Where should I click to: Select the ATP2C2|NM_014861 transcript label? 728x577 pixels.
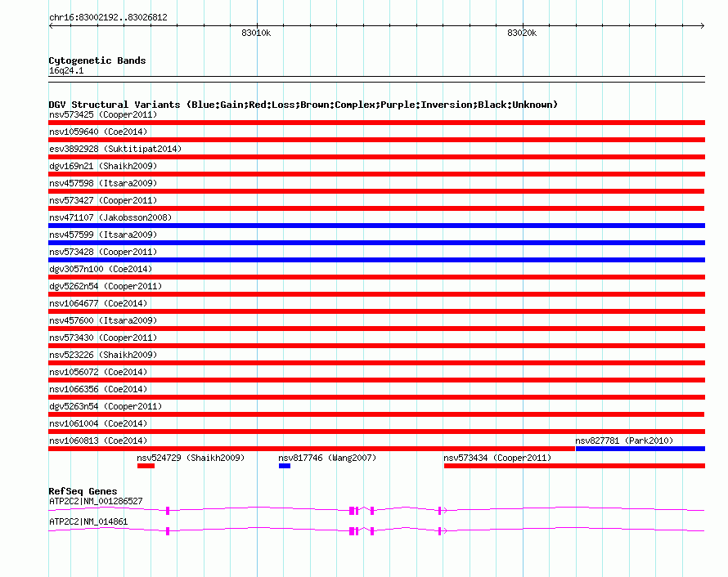(88, 521)
